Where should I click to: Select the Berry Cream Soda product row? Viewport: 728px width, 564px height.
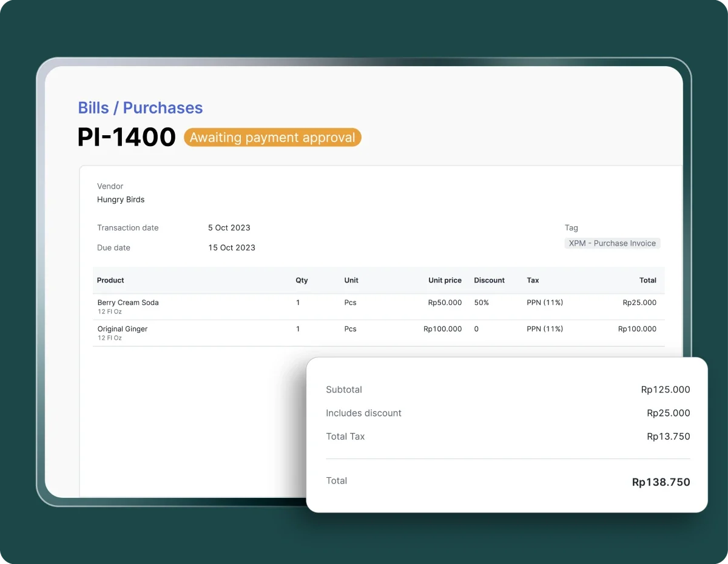pos(128,303)
